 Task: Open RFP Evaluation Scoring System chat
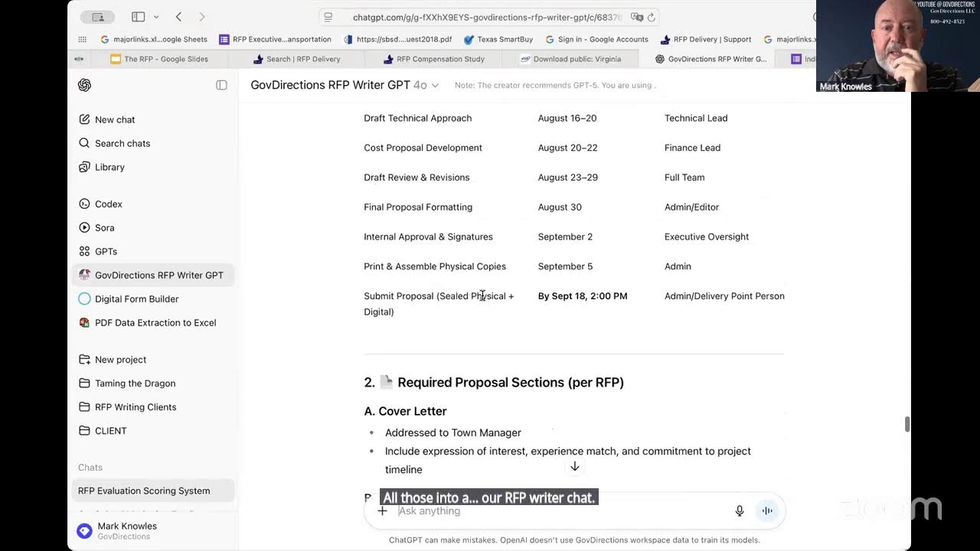tap(153, 491)
